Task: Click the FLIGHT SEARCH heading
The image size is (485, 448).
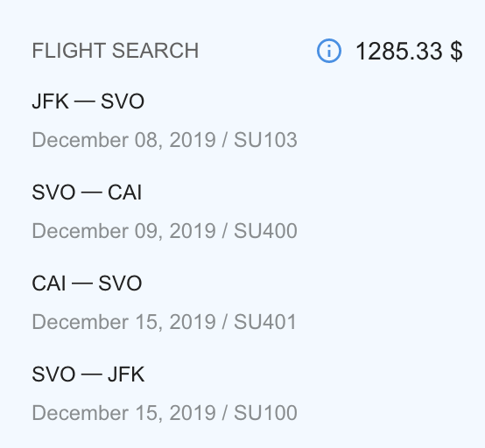Action: [116, 51]
